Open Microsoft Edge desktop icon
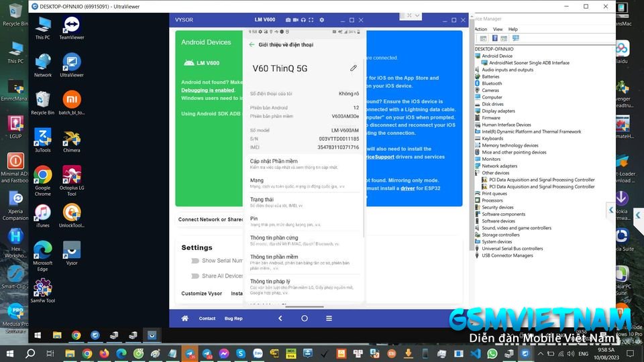Viewport: 644px width, 362px height. tap(43, 256)
